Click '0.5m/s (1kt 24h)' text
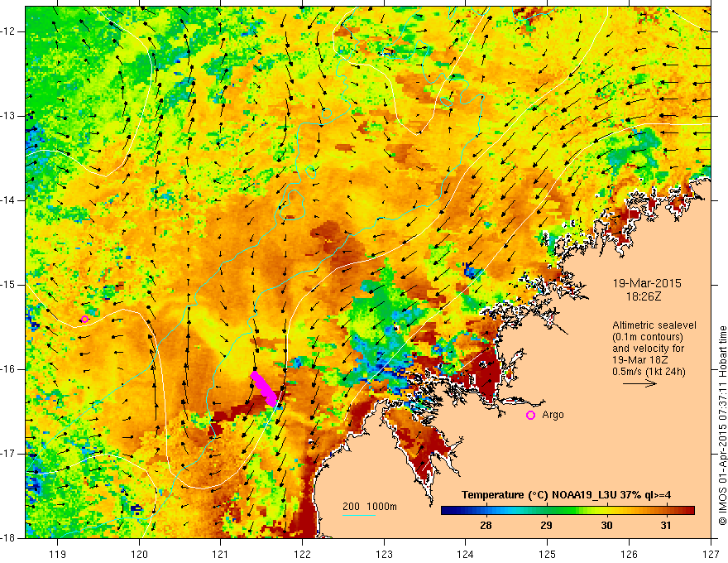This screenshot has height=563, width=728. pyautogui.click(x=649, y=372)
